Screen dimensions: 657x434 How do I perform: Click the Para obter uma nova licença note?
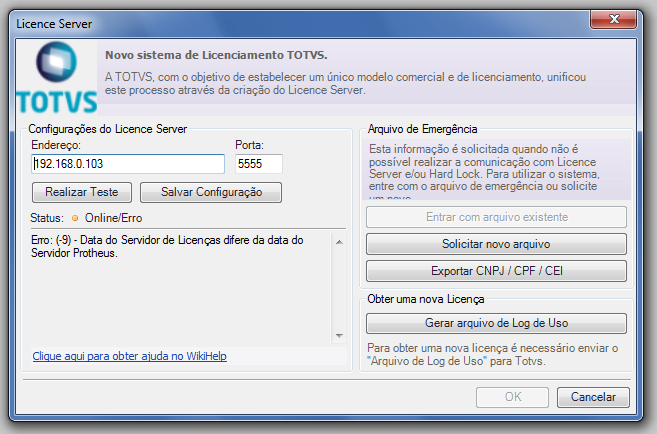[493, 354]
